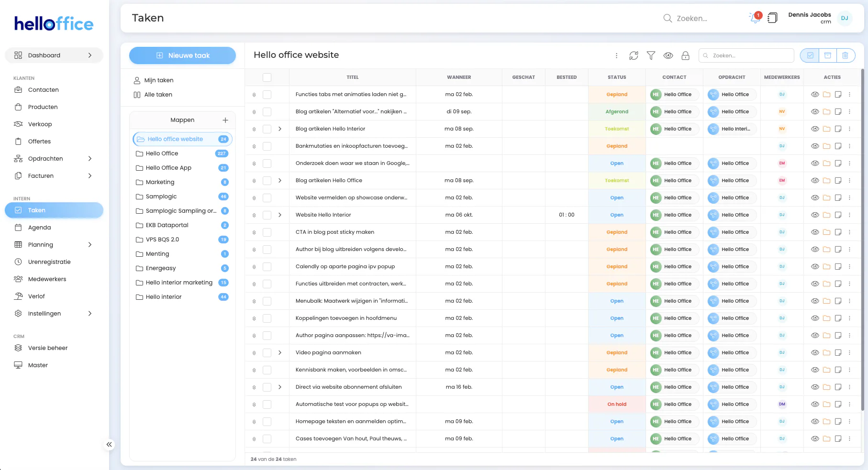Select the archive view button
Viewport: 868px width, 470px height.
tap(827, 55)
